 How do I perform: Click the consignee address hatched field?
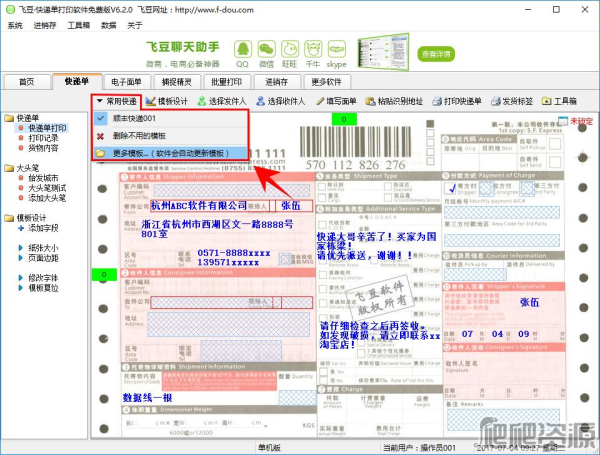(x=228, y=325)
